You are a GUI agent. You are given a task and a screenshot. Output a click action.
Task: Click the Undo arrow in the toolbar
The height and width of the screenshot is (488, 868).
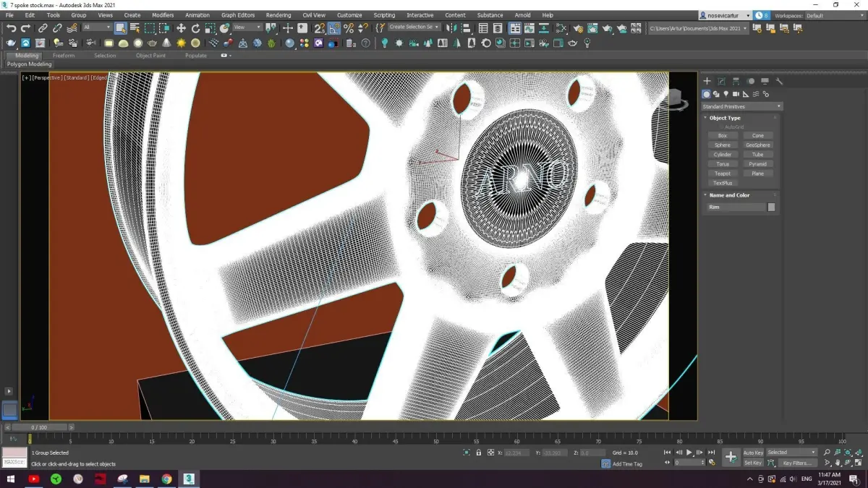click(x=12, y=28)
